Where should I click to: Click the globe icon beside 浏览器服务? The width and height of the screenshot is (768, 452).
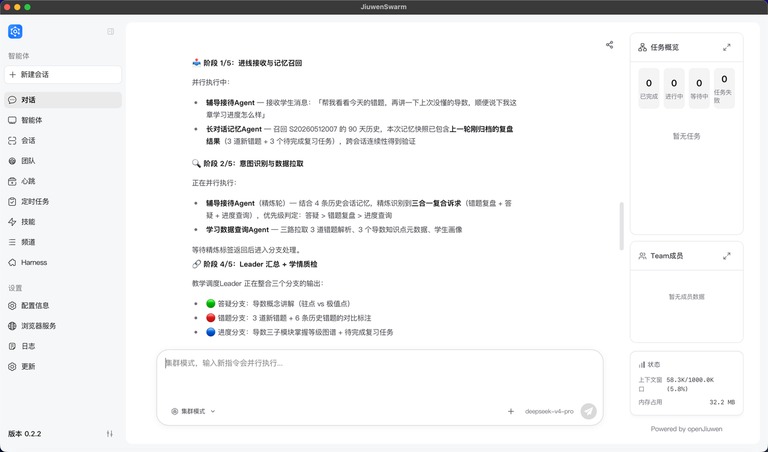(x=12, y=326)
